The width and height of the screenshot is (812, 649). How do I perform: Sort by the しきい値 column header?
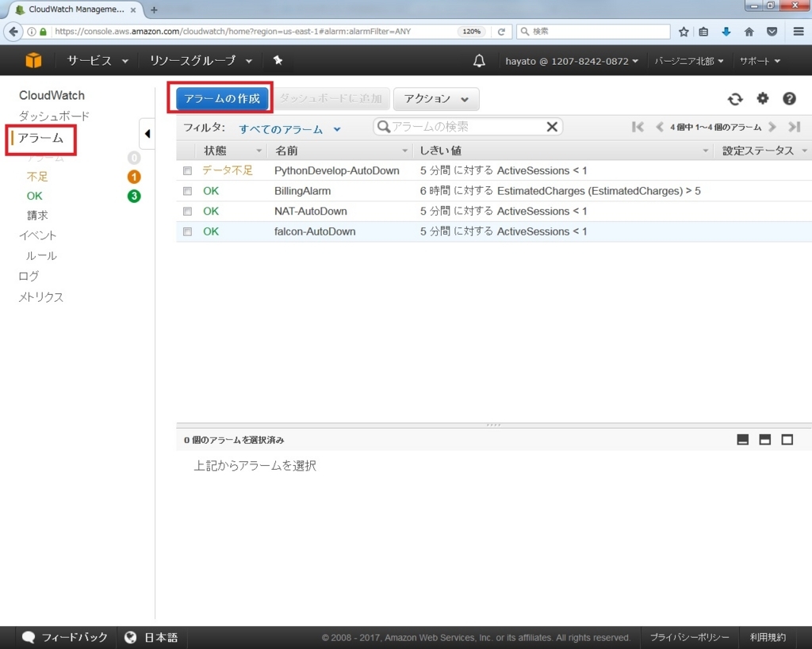coord(563,151)
